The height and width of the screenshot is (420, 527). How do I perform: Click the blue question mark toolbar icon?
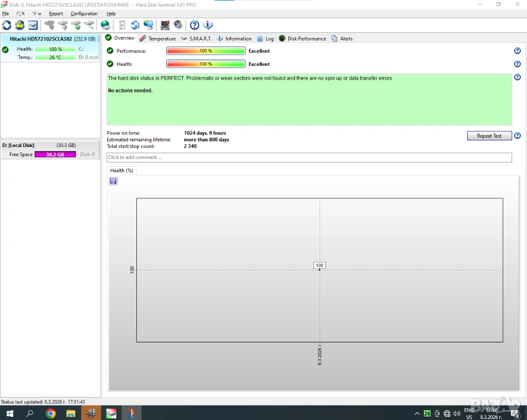195,25
